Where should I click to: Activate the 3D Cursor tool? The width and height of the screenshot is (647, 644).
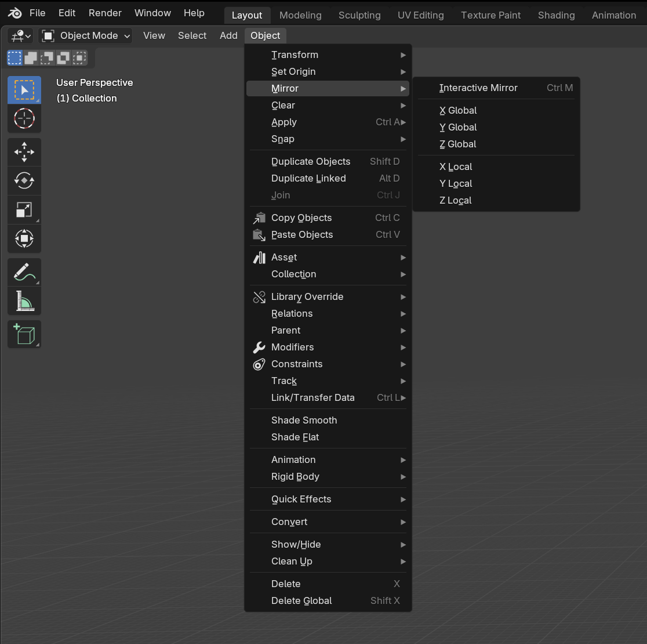tap(24, 119)
